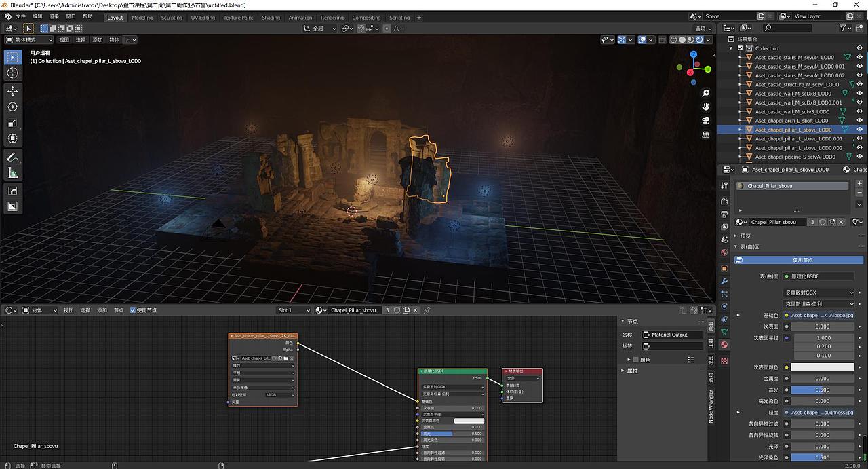Hide Aset_chapel_arch_L_sboft_LOD0 with eye icon
This screenshot has height=469, width=868.
point(859,120)
